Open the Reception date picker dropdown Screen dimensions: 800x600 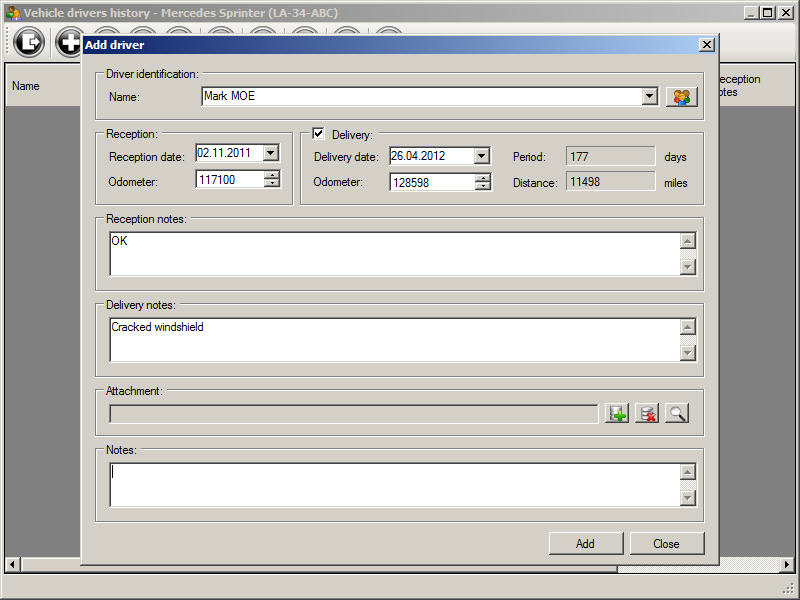click(271, 153)
